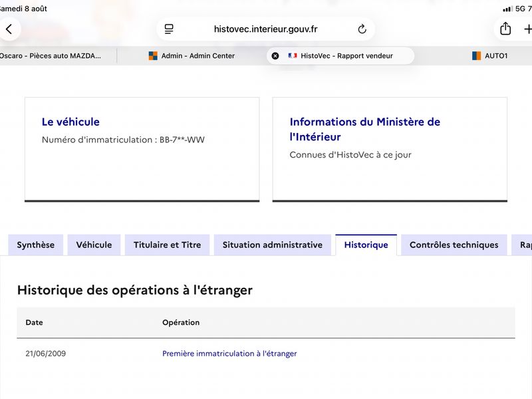532x399 pixels.
Task: Click the Informations du Ministère de l'Intérieur title
Action: [x=364, y=129]
